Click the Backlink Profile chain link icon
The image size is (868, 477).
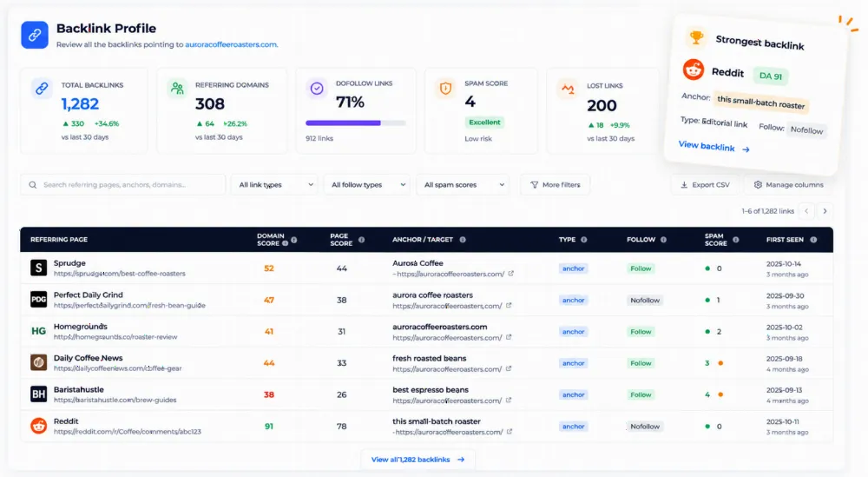pyautogui.click(x=35, y=35)
